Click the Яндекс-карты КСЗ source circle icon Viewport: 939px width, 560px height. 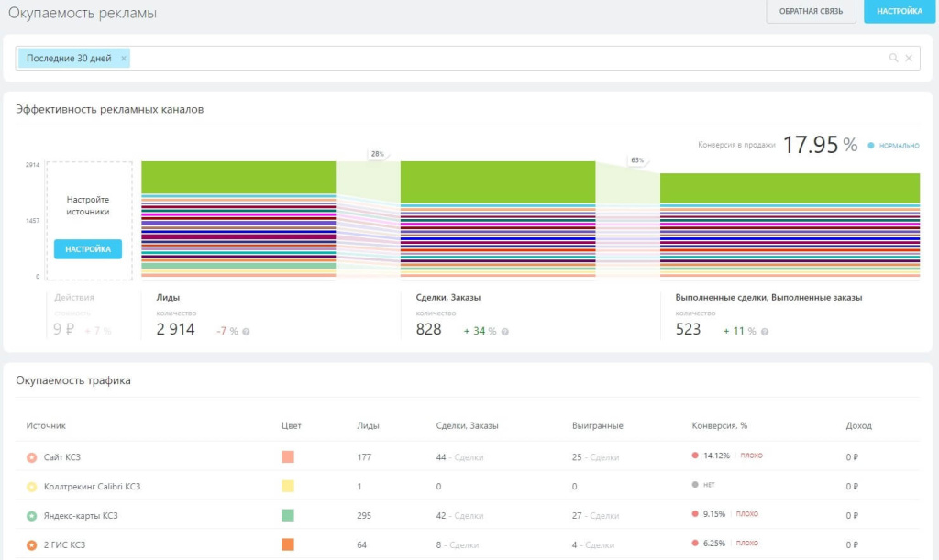[31, 515]
